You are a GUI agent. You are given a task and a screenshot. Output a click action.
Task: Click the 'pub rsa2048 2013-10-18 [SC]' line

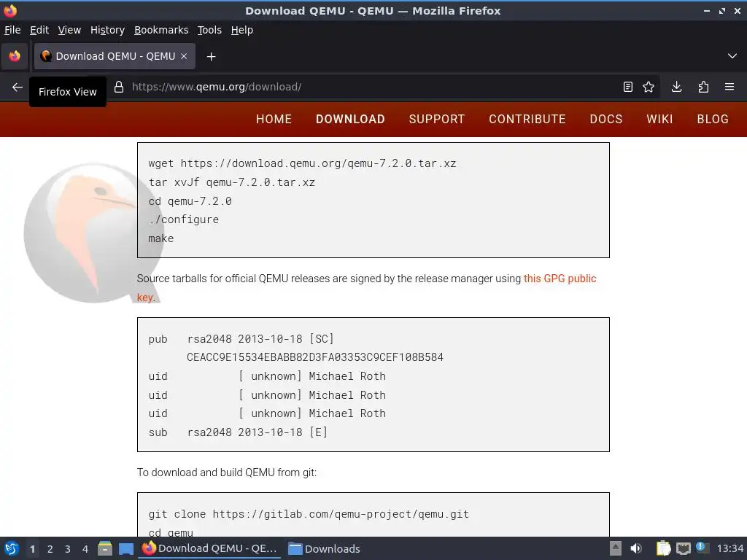tap(241, 338)
